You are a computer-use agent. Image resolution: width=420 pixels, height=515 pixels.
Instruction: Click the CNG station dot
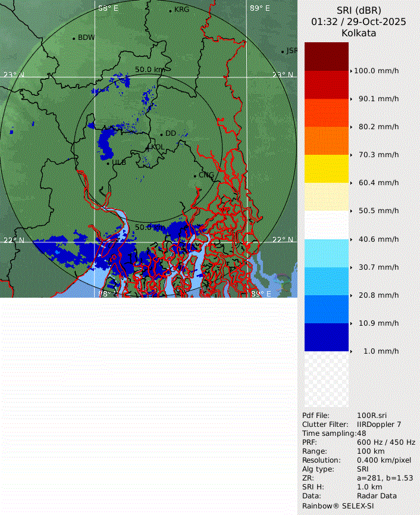(x=195, y=176)
